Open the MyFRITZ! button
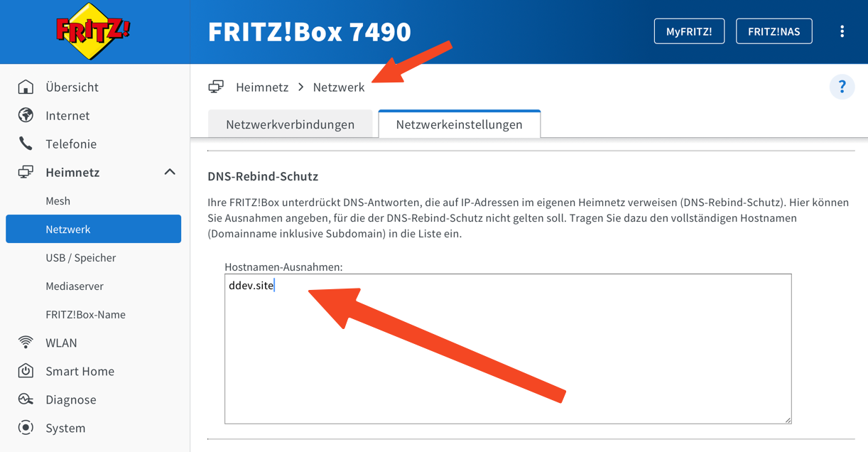Screen dimensions: 868x452 (x=689, y=31)
